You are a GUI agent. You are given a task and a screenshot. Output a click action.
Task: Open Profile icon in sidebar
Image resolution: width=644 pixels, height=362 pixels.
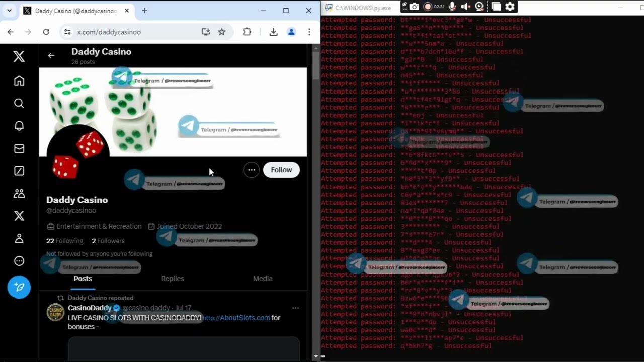(x=19, y=238)
